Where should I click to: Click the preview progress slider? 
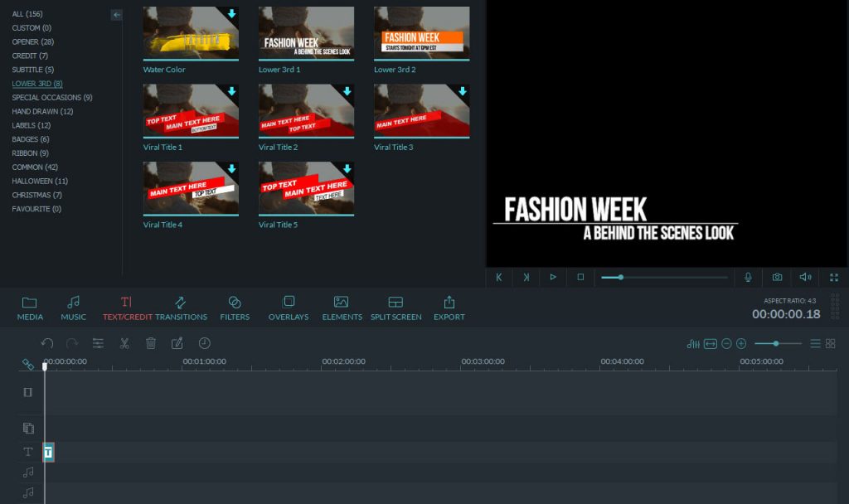point(664,277)
